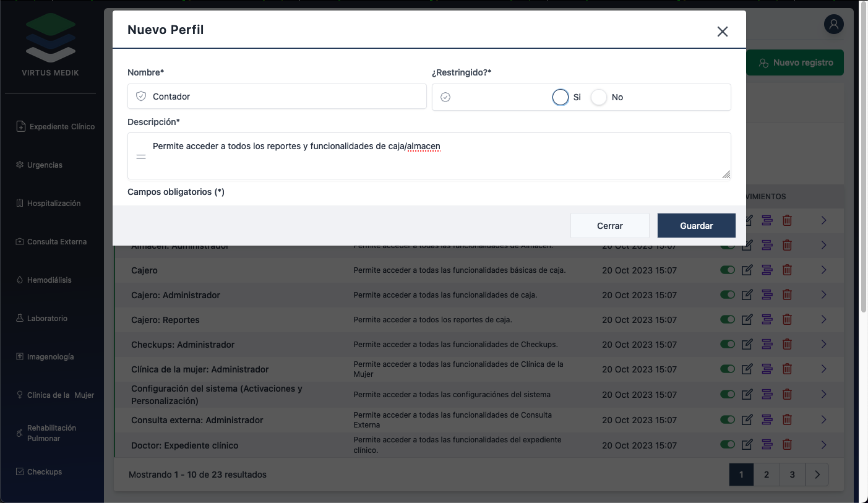Grab the Descripción textarea resize handle

726,174
